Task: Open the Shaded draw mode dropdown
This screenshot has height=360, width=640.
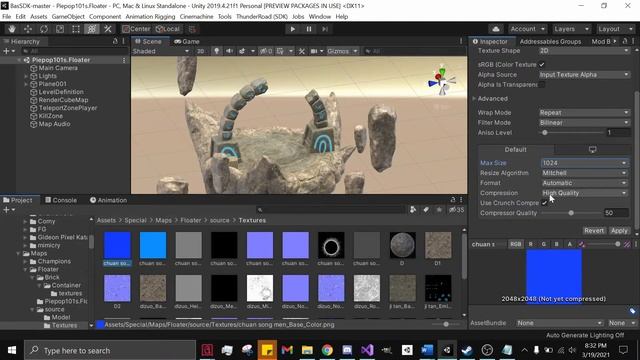Action: [x=160, y=51]
